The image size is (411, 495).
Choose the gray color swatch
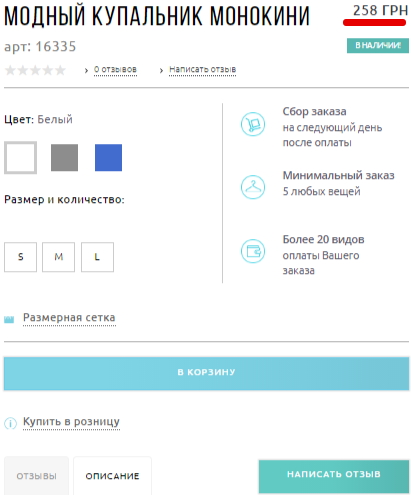[64, 158]
